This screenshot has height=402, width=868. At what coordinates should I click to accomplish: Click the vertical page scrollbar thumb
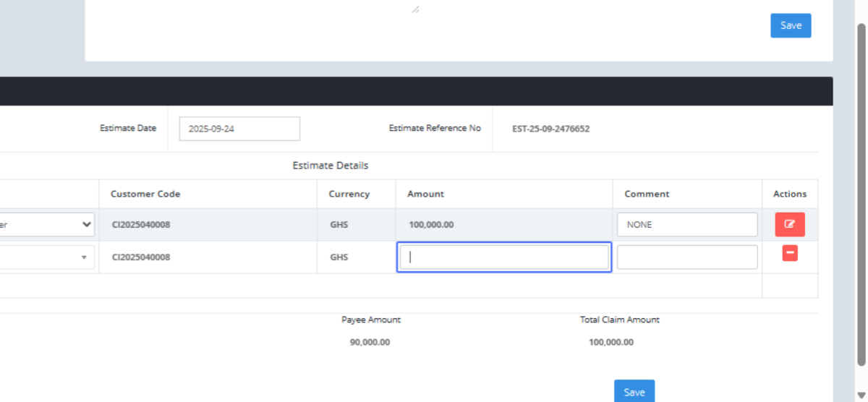[x=861, y=195]
